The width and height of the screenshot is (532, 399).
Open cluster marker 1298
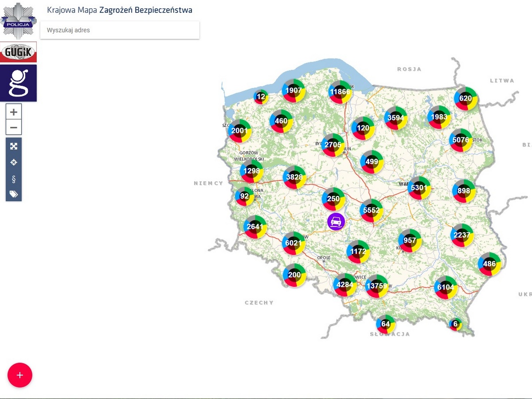(251, 171)
